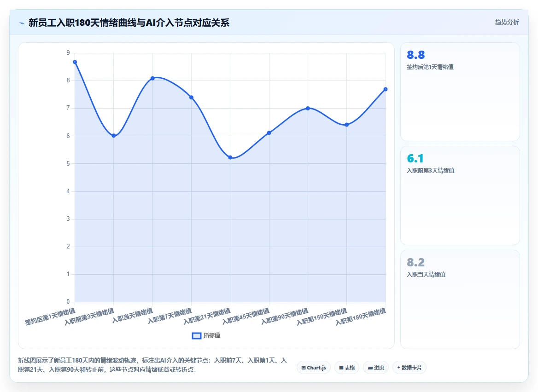This screenshot has height=392, width=538.
Task: Click x-axis label 入职第45天情绪值
Action: [246, 316]
